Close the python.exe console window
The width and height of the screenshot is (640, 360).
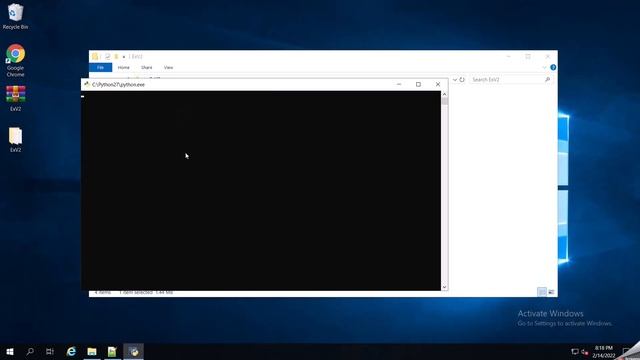click(438, 84)
